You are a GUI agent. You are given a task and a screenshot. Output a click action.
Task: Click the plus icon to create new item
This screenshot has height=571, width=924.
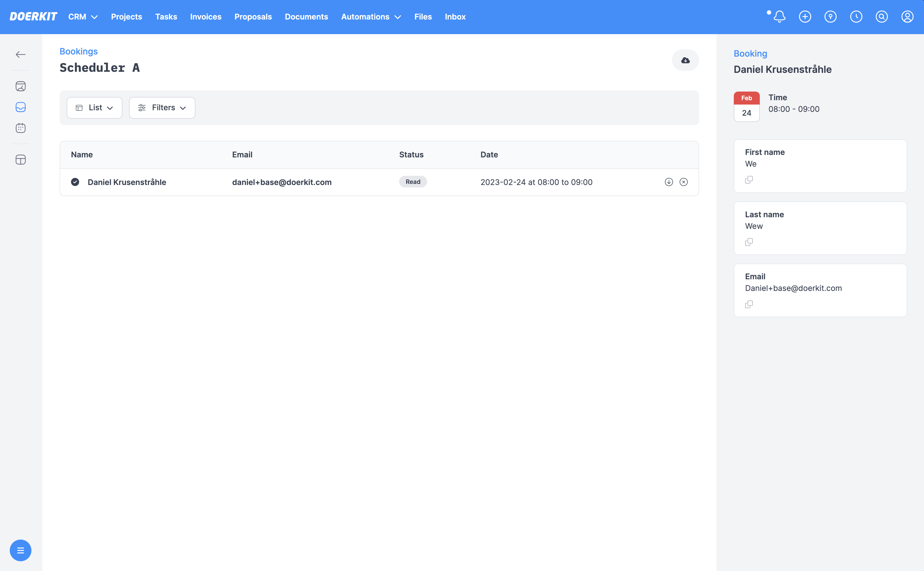805,17
